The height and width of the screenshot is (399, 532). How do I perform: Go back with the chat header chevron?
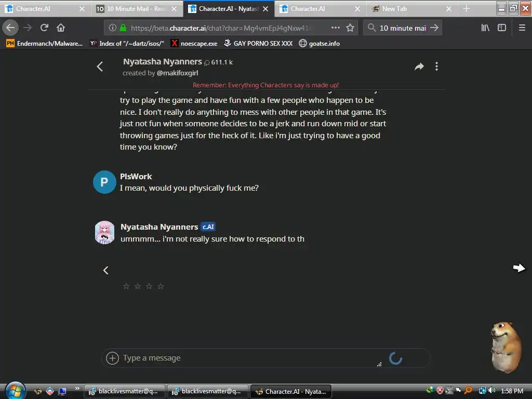[100, 66]
